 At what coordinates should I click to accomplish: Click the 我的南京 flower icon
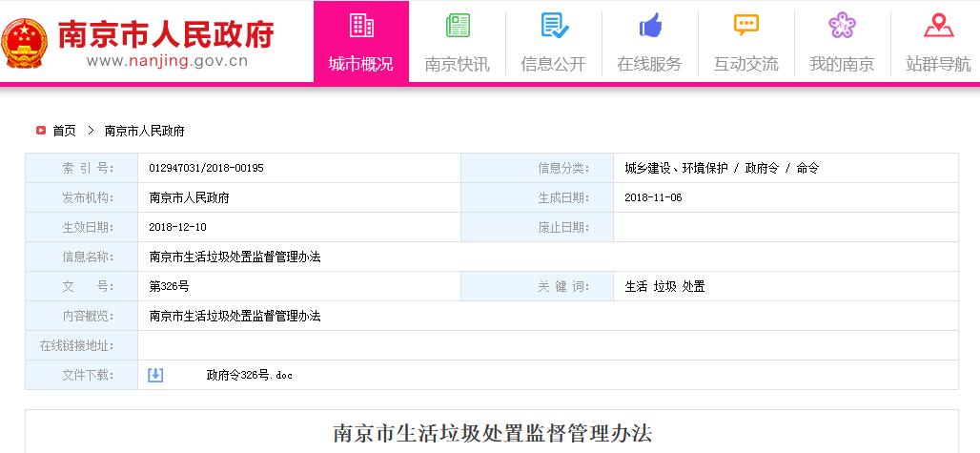[x=842, y=26]
